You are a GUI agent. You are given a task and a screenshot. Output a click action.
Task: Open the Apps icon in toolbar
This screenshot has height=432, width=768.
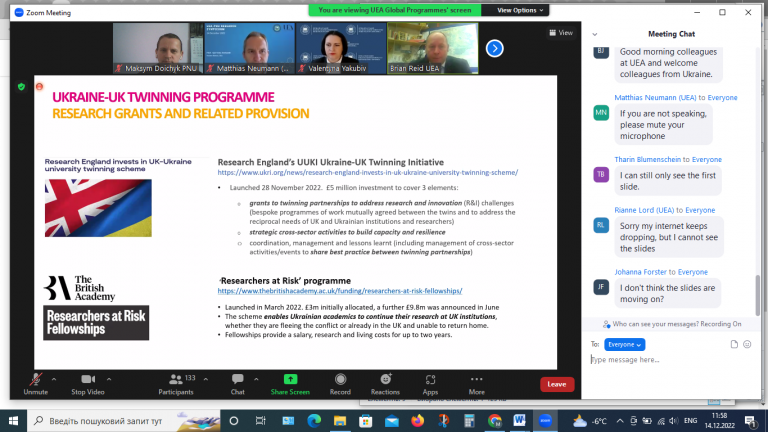click(x=430, y=384)
